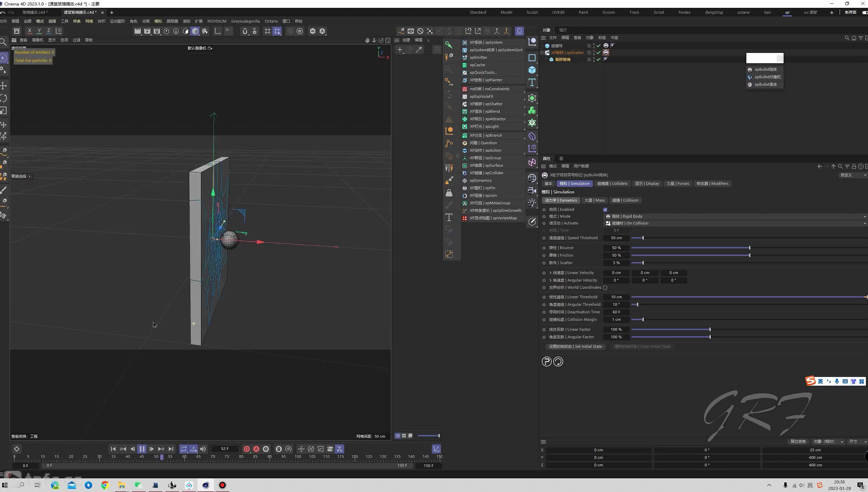Click the Linear Factor slider
Viewport: 868px width, 492px height.
[749, 329]
